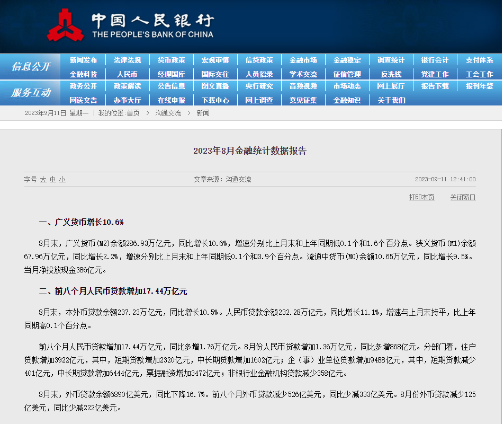
Task: Select the small font size 小 option
Action: click(62, 180)
